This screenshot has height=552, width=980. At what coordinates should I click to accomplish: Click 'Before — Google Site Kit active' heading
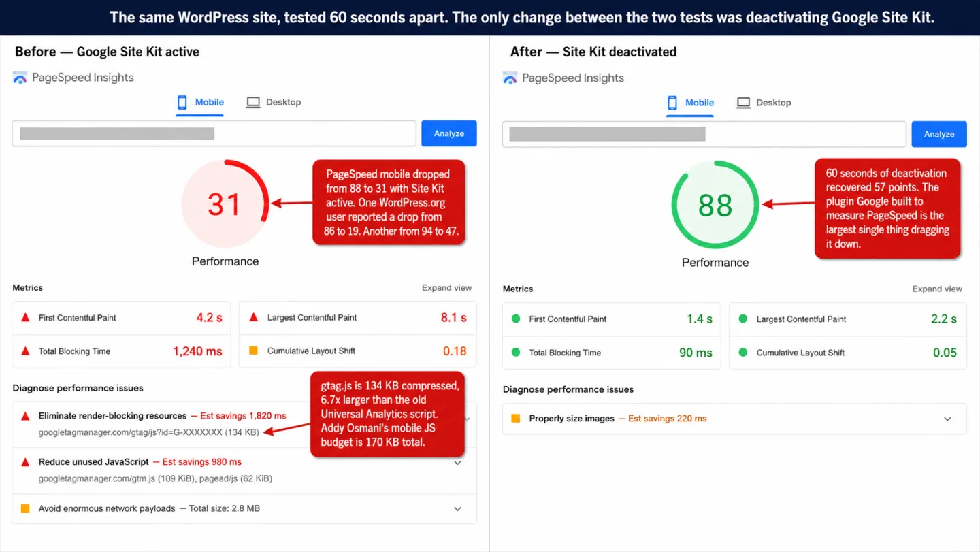tap(107, 52)
